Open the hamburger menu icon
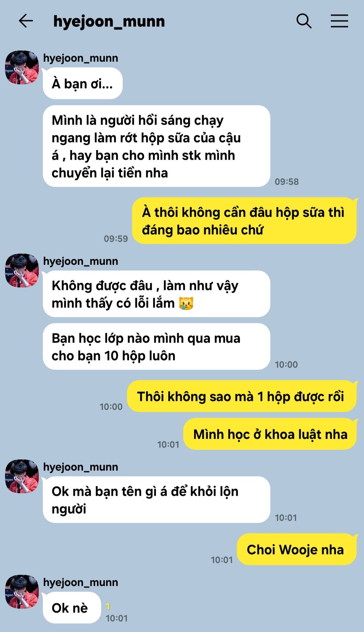The height and width of the screenshot is (632, 364). coord(339,21)
